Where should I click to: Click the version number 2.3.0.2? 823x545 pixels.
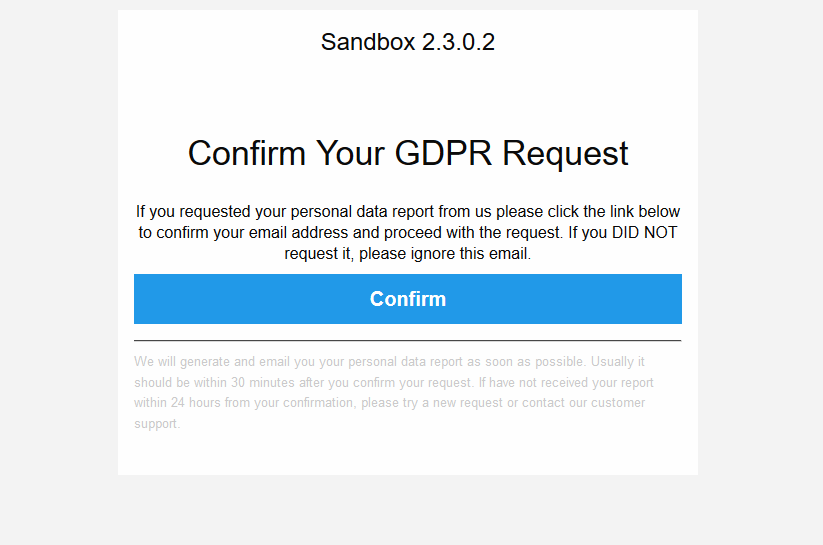[x=458, y=42]
